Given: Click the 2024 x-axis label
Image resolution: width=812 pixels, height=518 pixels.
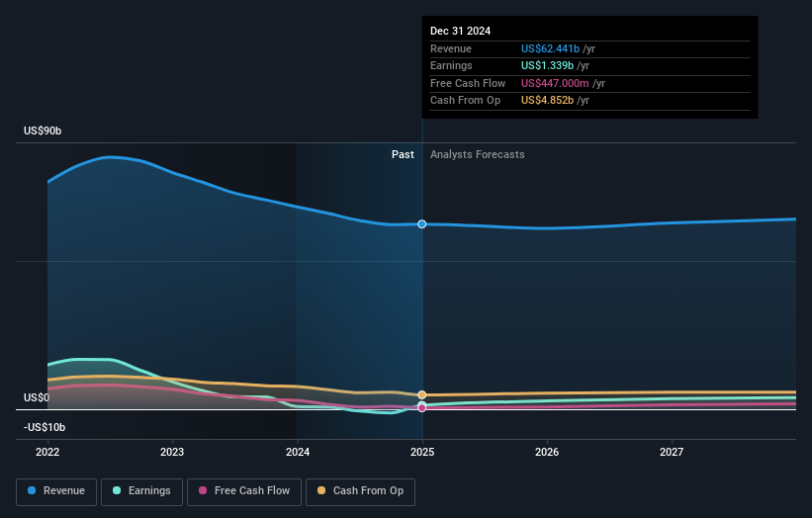Looking at the screenshot, I should [x=298, y=452].
